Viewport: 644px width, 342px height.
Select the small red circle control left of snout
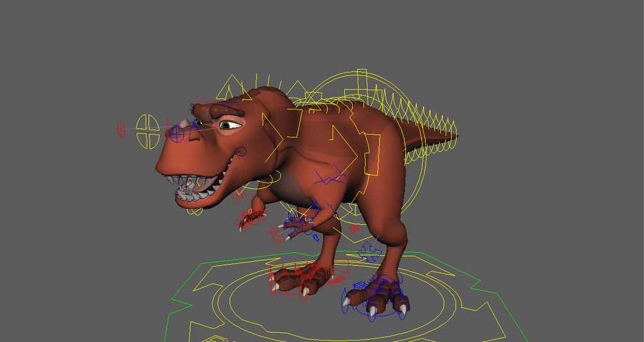pos(120,130)
